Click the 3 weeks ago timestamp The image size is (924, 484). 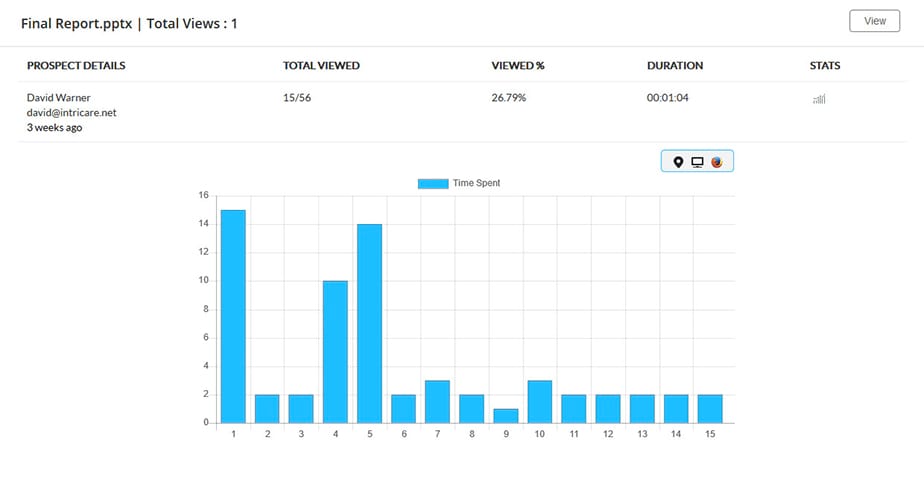click(54, 127)
